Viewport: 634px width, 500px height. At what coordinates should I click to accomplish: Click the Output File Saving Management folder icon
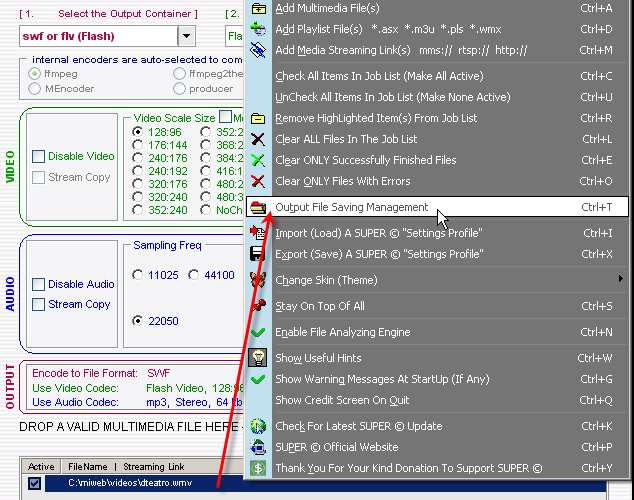pyautogui.click(x=259, y=208)
